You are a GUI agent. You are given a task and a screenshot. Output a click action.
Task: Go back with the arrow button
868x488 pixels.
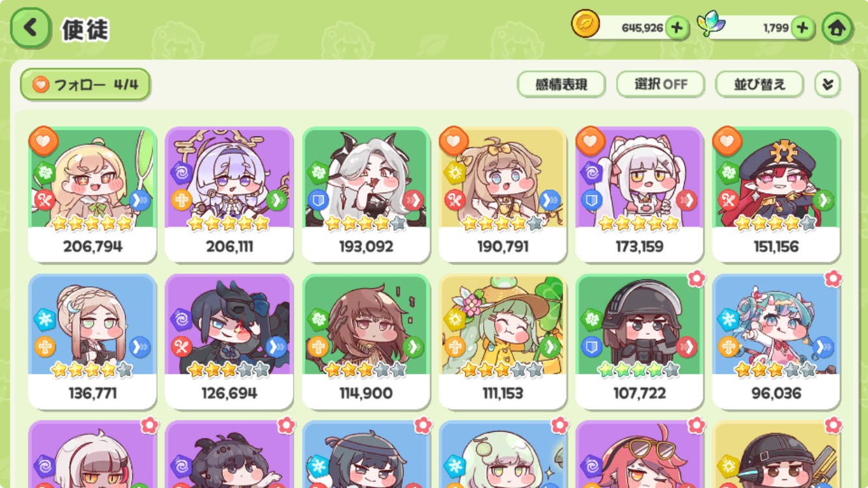(x=30, y=28)
